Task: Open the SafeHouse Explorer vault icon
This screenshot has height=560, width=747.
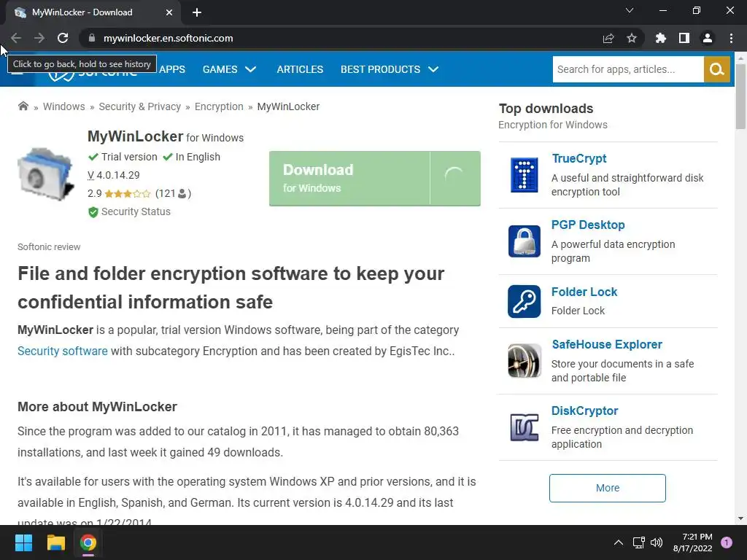Action: click(524, 361)
